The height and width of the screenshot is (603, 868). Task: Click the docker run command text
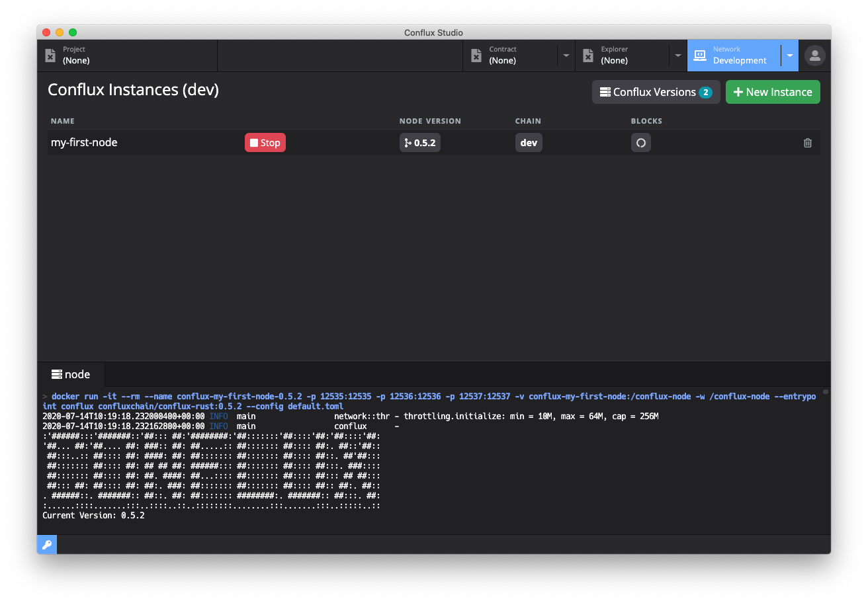tap(429, 401)
